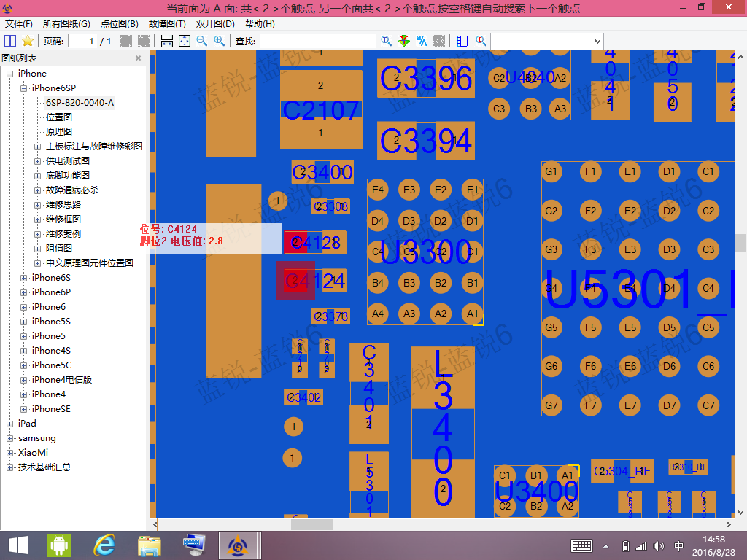Show hidden system tray icons
This screenshot has height=560, width=747.
(606, 546)
